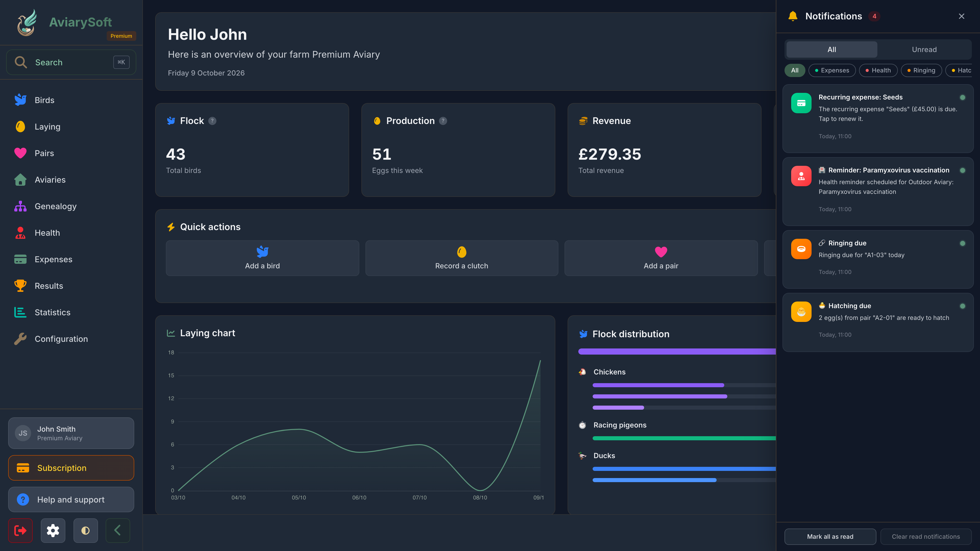Open the Health icon in sidebar
Viewport: 980px width, 551px height.
point(20,233)
